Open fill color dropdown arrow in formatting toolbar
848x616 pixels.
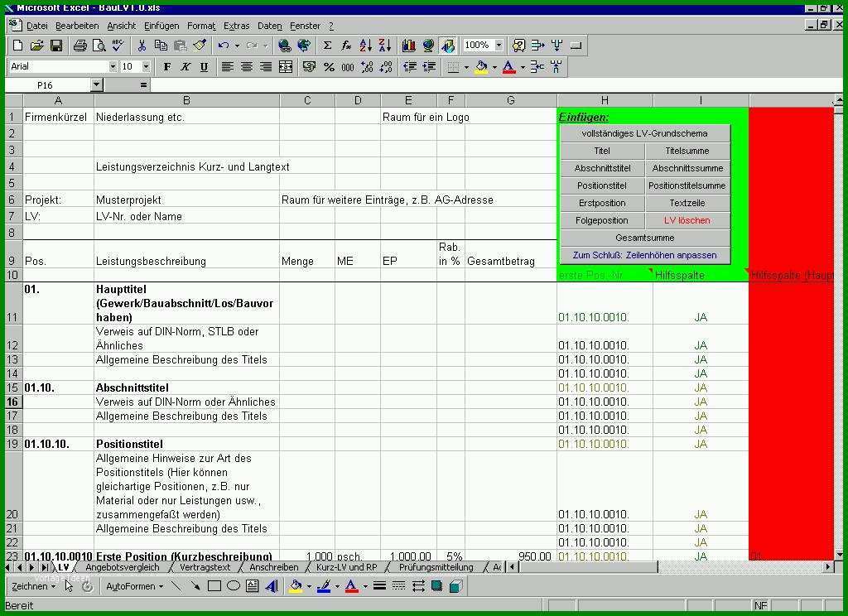[494, 67]
